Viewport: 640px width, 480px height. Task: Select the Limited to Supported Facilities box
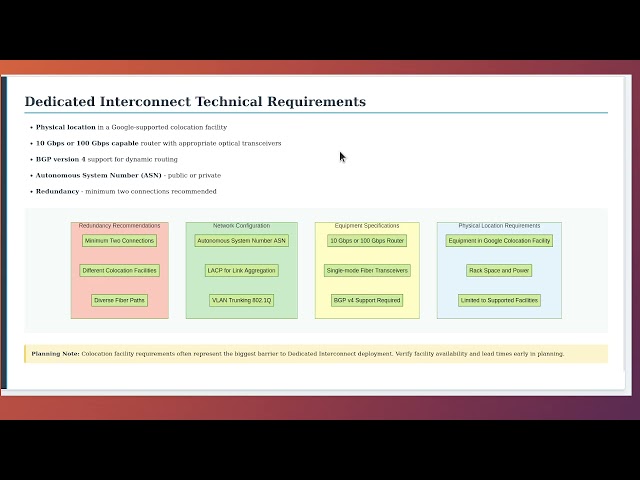click(x=499, y=300)
